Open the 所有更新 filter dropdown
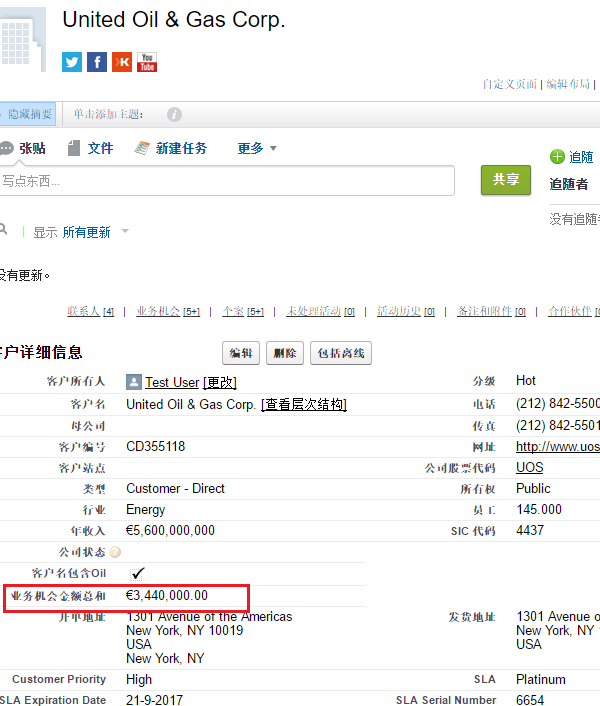This screenshot has width=600, height=706. [x=95, y=232]
